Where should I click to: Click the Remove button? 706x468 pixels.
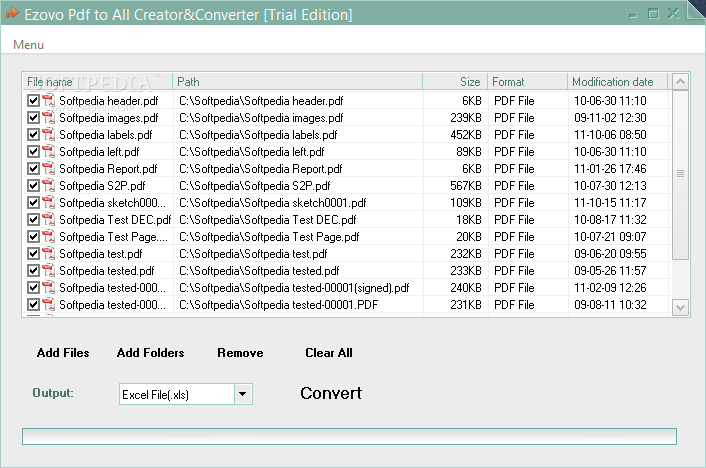pyautogui.click(x=240, y=353)
